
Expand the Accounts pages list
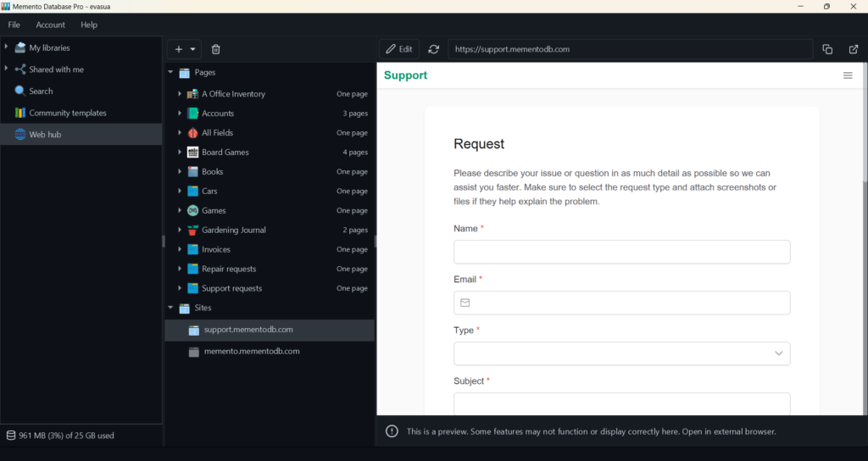point(180,113)
